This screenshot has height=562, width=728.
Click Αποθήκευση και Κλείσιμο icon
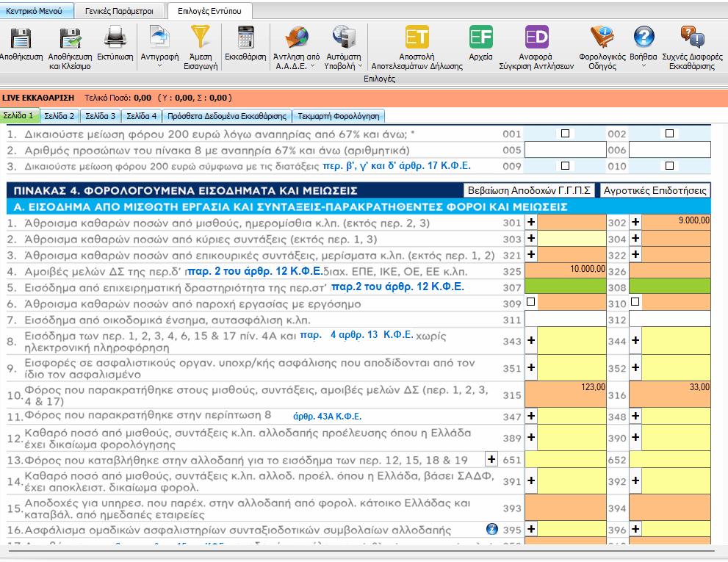click(70, 37)
